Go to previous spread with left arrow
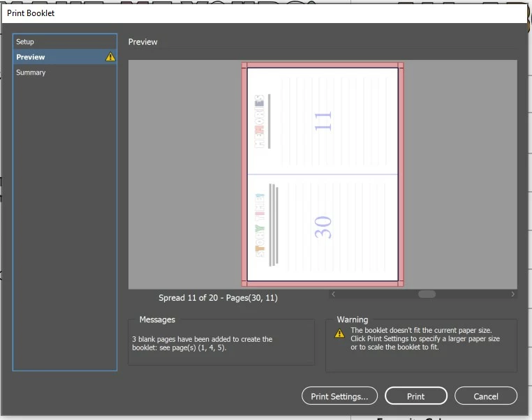 (x=333, y=294)
